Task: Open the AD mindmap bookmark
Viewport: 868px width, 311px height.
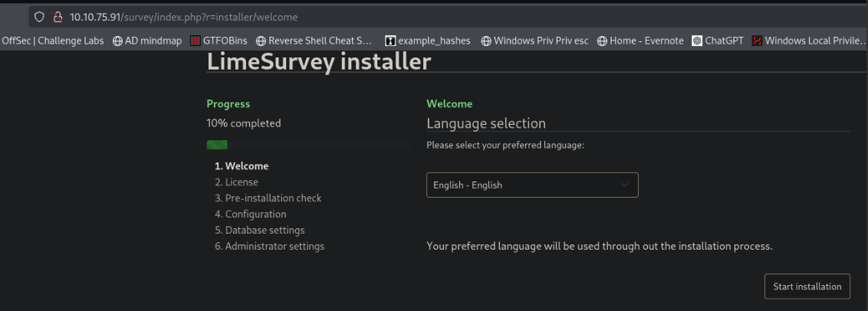Action: tap(147, 41)
